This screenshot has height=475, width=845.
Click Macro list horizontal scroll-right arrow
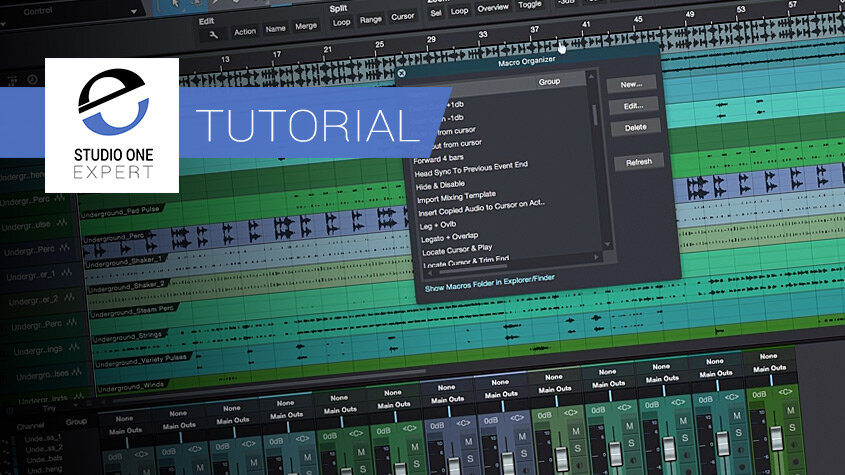coord(596,258)
